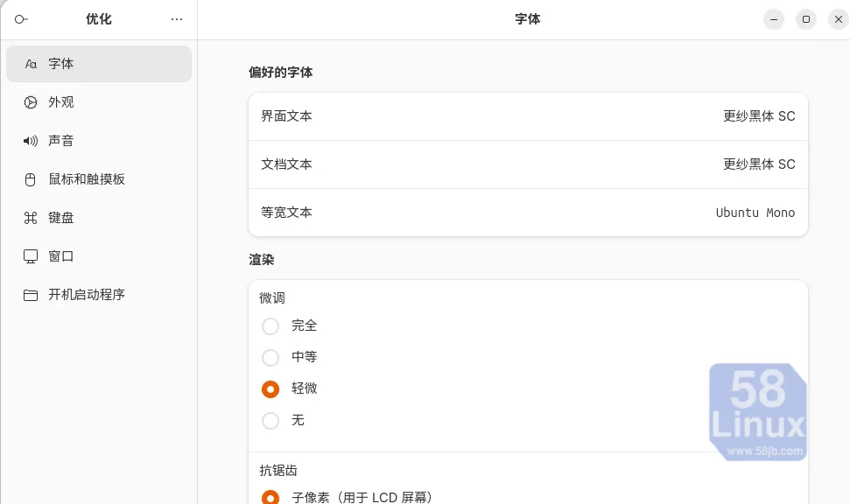The height and width of the screenshot is (504, 850).
Task: Open the 界面文本 font chooser row
Action: [528, 116]
